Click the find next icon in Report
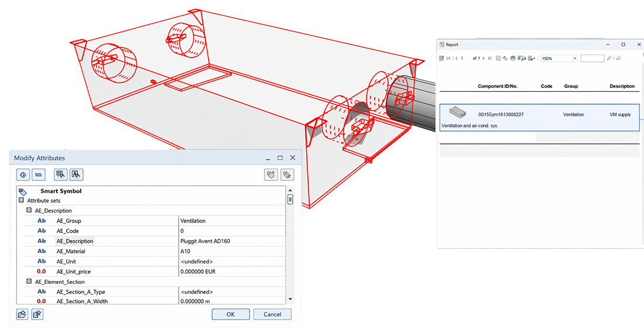Image resolution: width=644 pixels, height=336 pixels. pyautogui.click(x=618, y=59)
